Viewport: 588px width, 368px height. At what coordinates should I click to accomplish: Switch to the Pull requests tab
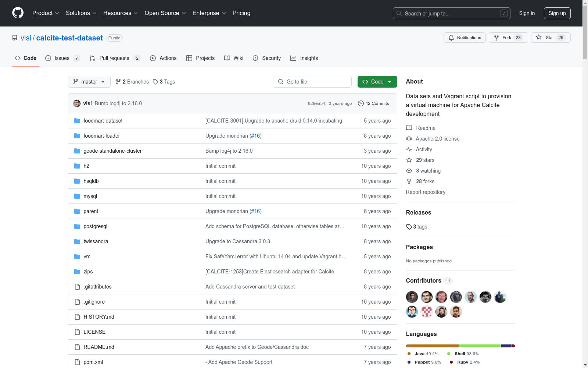click(115, 58)
